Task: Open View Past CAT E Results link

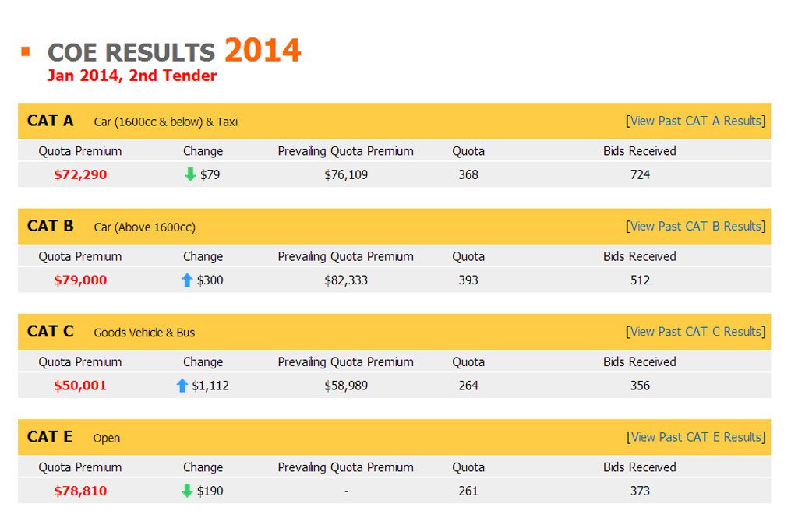Action: pos(696,437)
